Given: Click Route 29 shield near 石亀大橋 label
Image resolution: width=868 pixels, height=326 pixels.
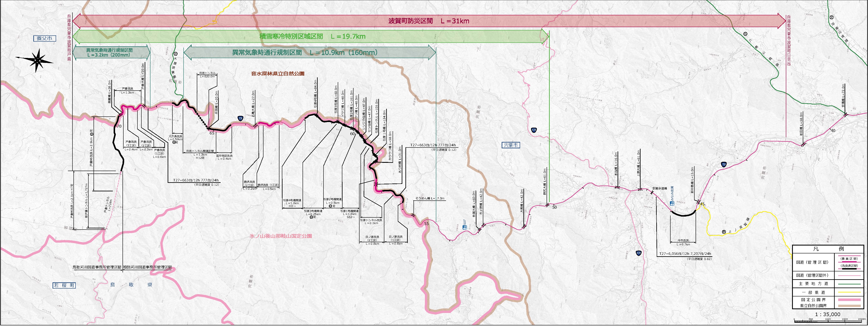Looking at the screenshot, I should click(240, 118).
